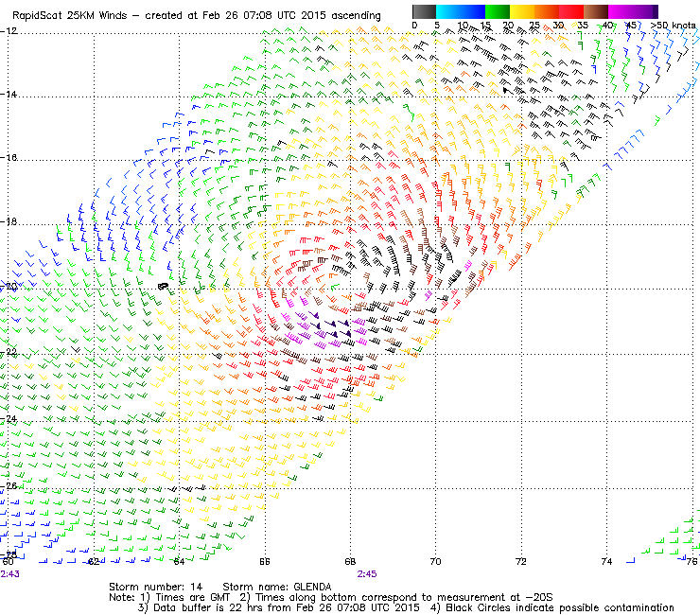Click 'Feb 26 07:08 UTC 2015' in the title

tap(264, 15)
